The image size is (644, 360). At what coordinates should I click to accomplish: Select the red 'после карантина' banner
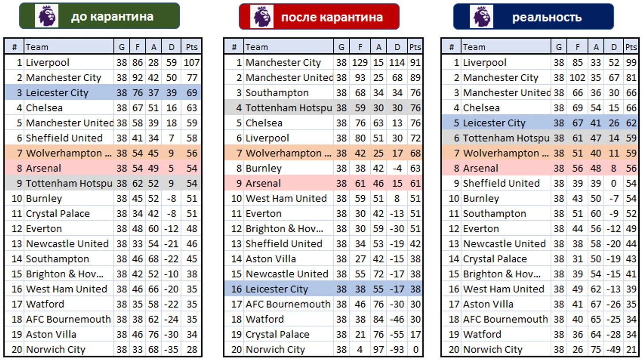point(319,17)
